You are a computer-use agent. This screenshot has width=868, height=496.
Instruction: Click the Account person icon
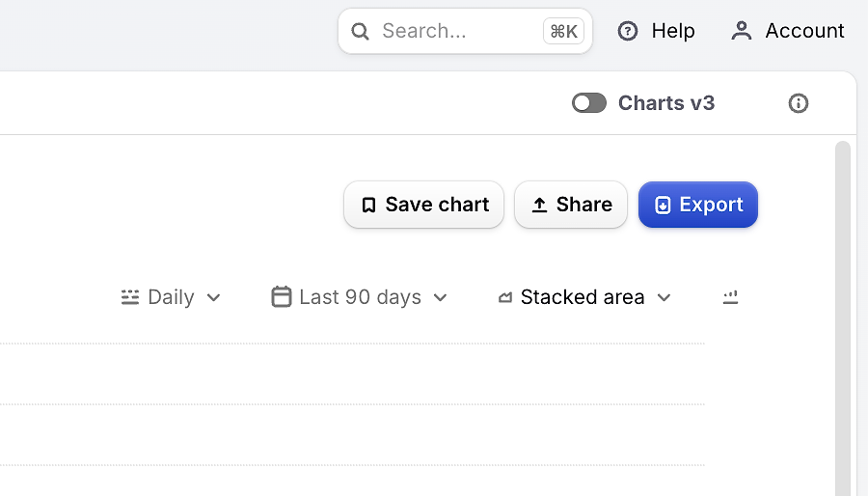(742, 31)
